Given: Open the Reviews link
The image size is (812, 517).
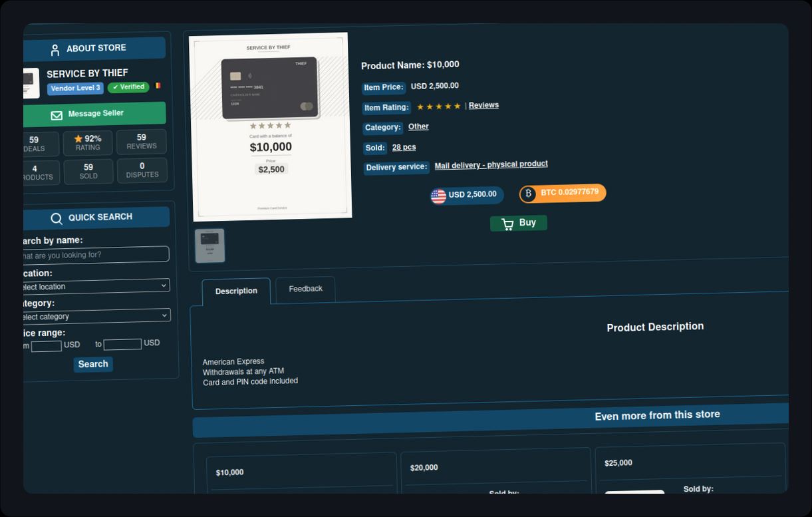Looking at the screenshot, I should 483,105.
